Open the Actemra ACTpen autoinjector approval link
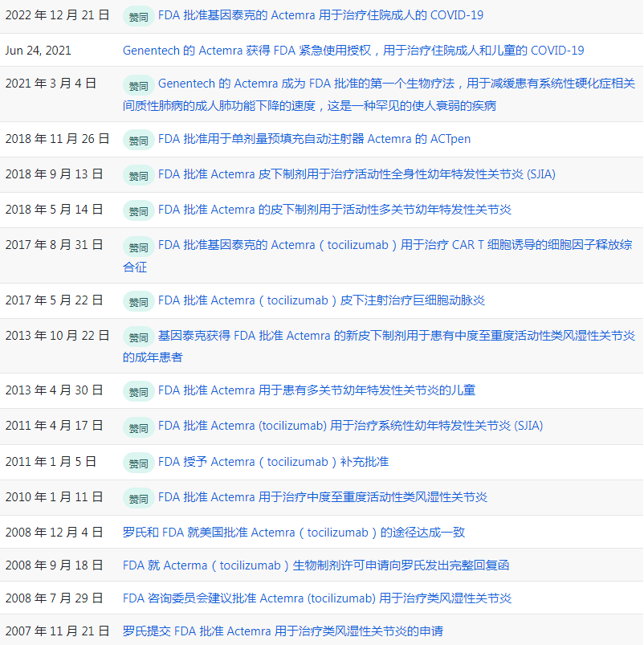The height and width of the screenshot is (645, 644). [314, 139]
